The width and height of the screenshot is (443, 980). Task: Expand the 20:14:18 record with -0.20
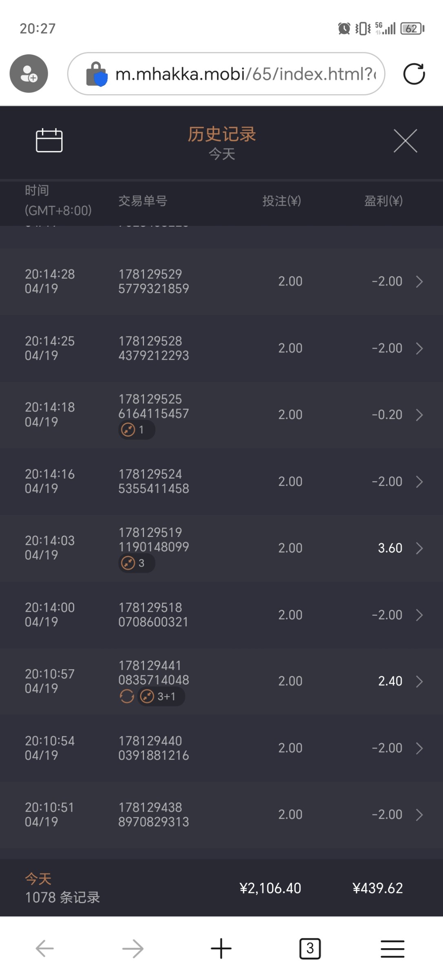(419, 415)
